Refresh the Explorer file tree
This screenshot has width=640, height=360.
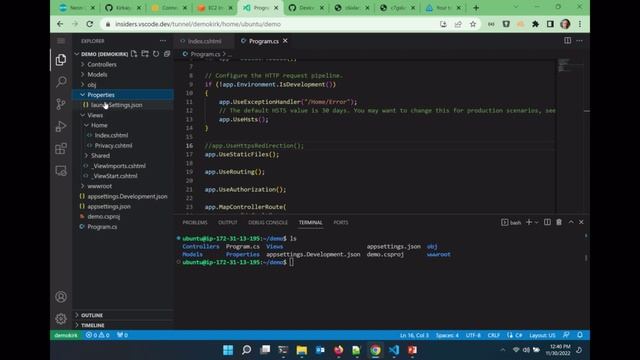point(156,54)
